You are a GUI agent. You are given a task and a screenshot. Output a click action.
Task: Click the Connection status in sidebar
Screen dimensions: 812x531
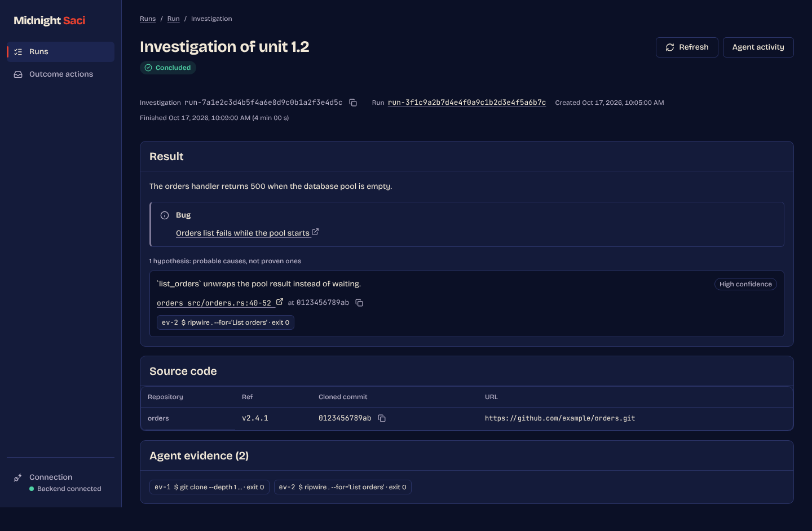[60, 483]
